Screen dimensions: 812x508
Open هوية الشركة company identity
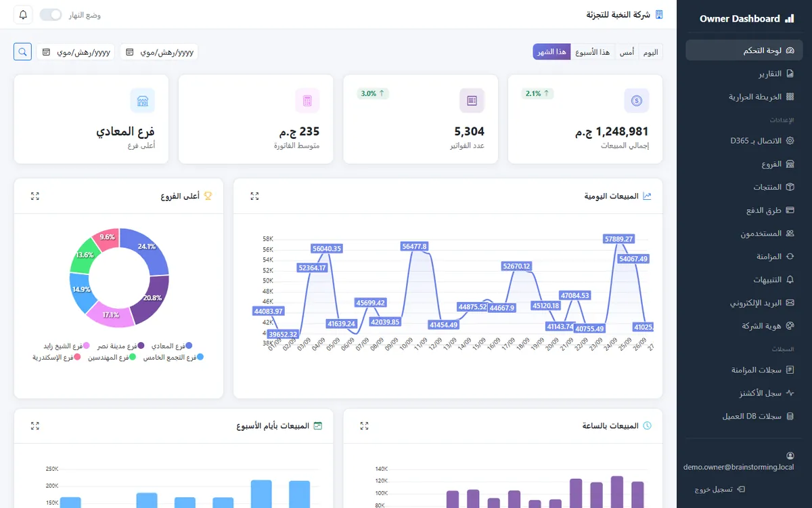[x=744, y=326]
